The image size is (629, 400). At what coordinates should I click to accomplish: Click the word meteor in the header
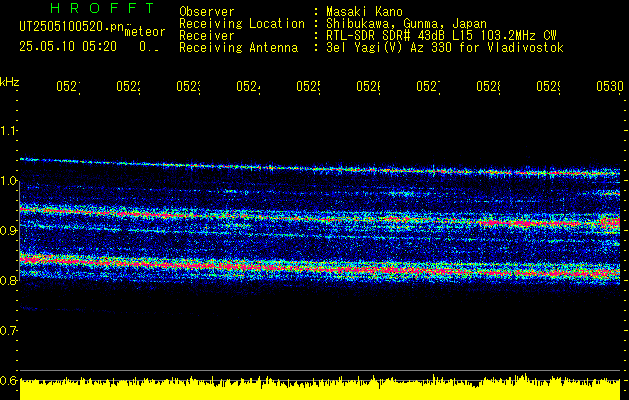pyautogui.click(x=145, y=32)
